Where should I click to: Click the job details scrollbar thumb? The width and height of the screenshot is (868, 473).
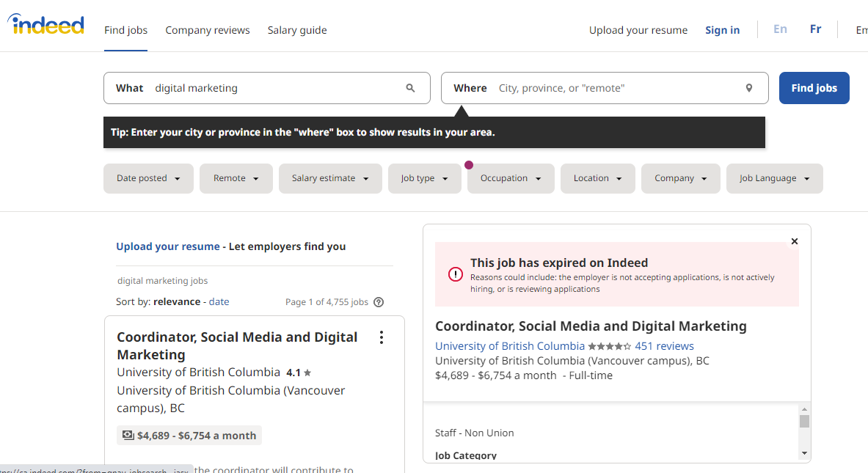(x=804, y=422)
